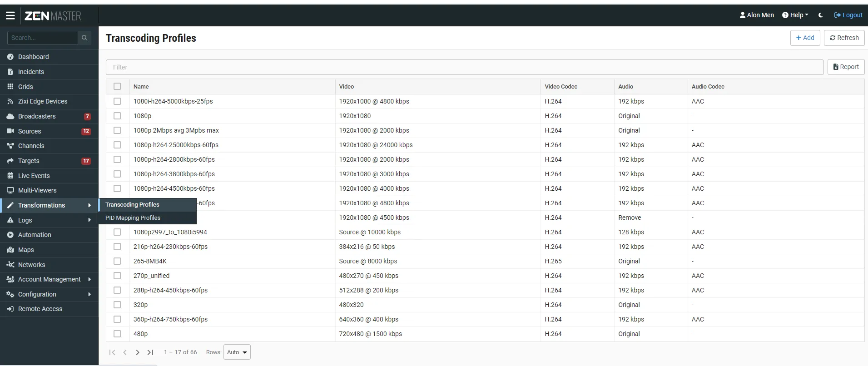Check the 265-8MB4K profile checkbox
This screenshot has width=868, height=366.
pos(117,261)
